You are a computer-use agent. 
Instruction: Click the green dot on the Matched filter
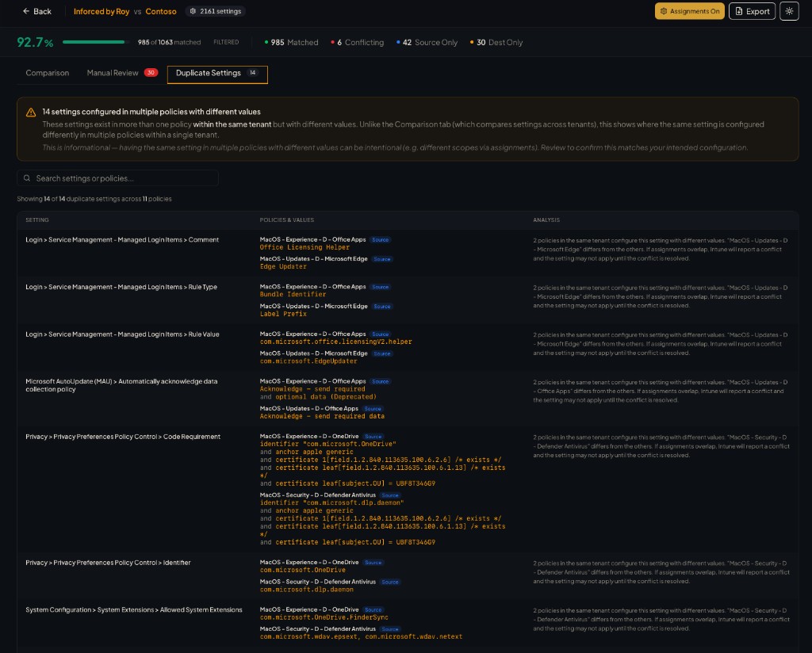[266, 42]
